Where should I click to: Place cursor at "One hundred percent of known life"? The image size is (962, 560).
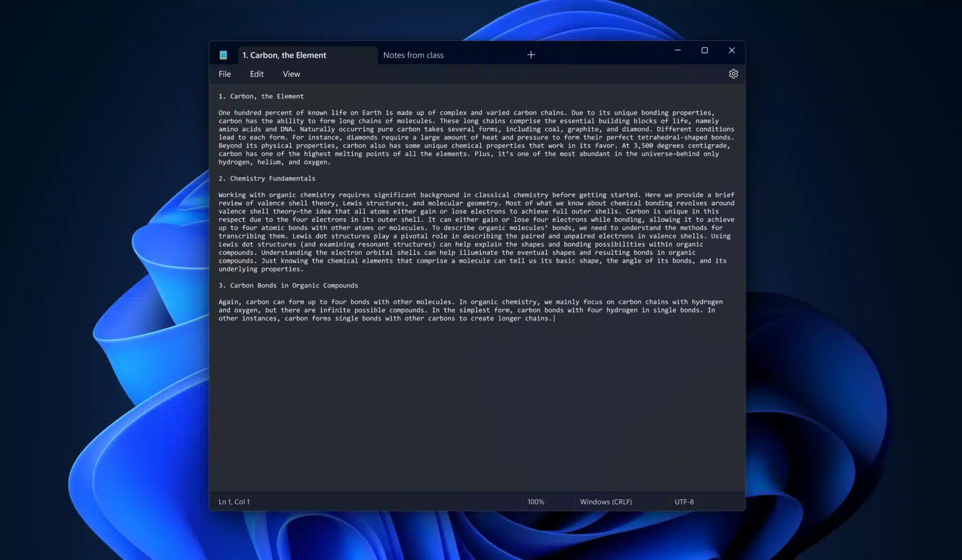[282, 113]
